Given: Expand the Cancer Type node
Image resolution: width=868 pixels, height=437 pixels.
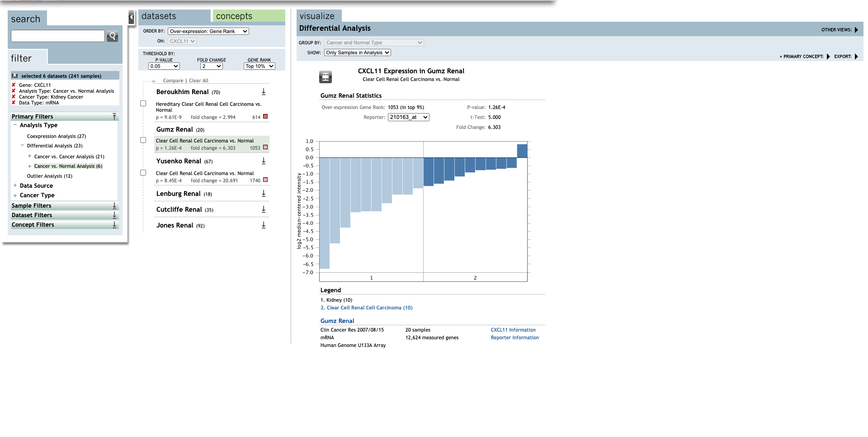Looking at the screenshot, I should pos(15,195).
